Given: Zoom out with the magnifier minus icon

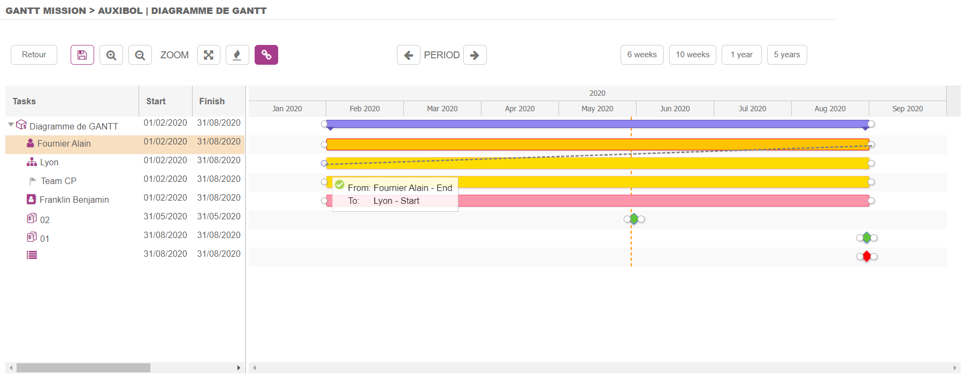Looking at the screenshot, I should [140, 55].
